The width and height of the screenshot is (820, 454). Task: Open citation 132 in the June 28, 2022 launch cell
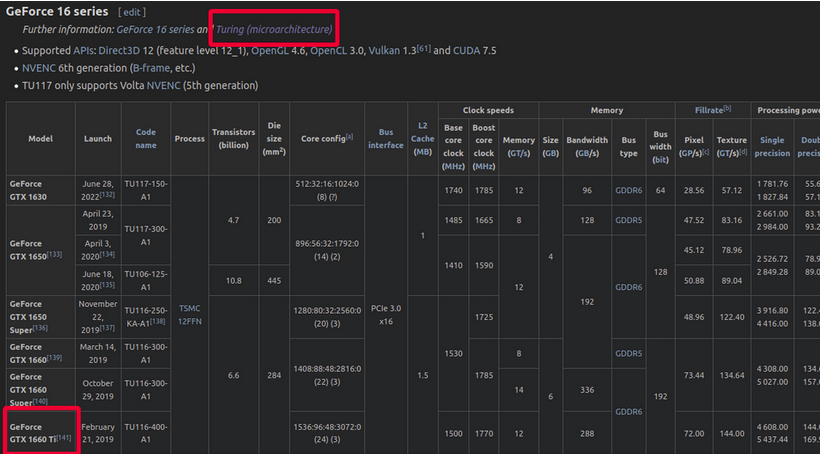pos(107,195)
